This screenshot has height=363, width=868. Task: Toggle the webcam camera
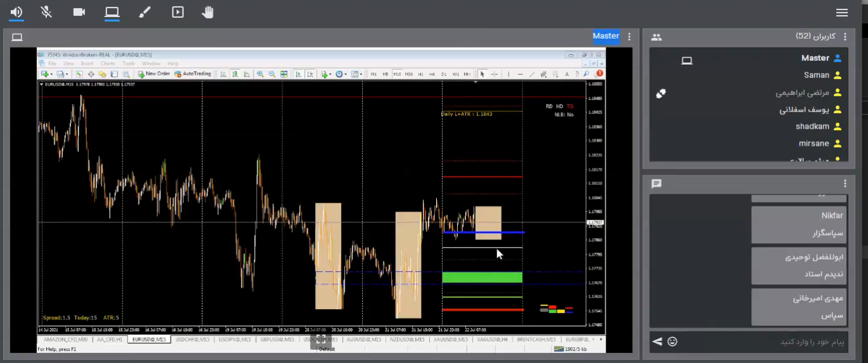point(79,12)
